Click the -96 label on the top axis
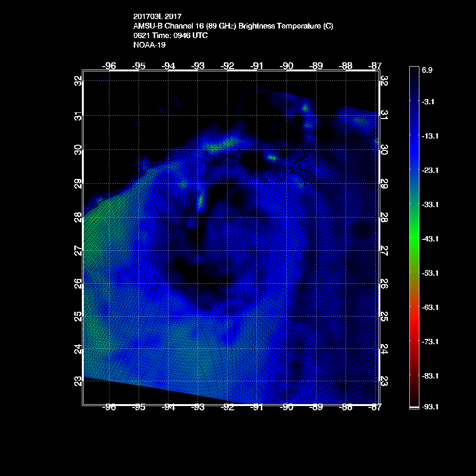The image size is (476, 476). pos(109,66)
